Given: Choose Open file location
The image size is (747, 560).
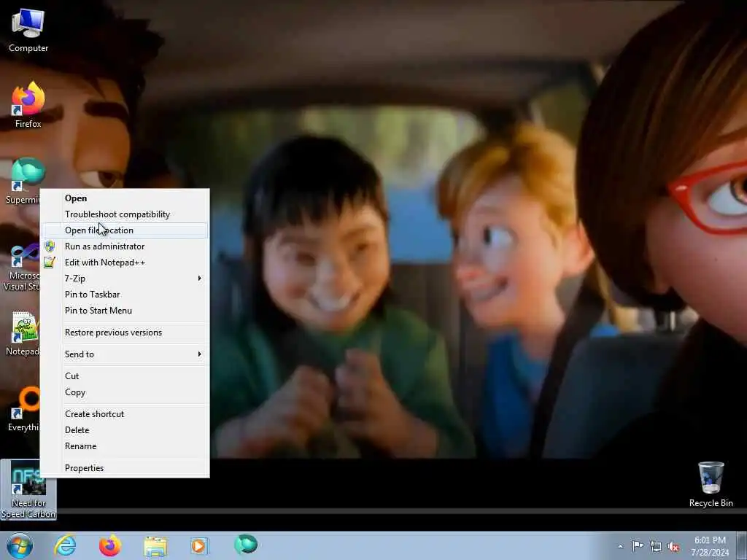Looking at the screenshot, I should click(x=125, y=230).
